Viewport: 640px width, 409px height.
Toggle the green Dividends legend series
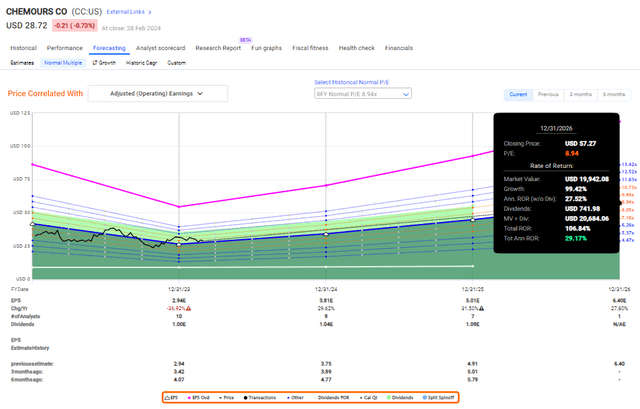pos(400,398)
